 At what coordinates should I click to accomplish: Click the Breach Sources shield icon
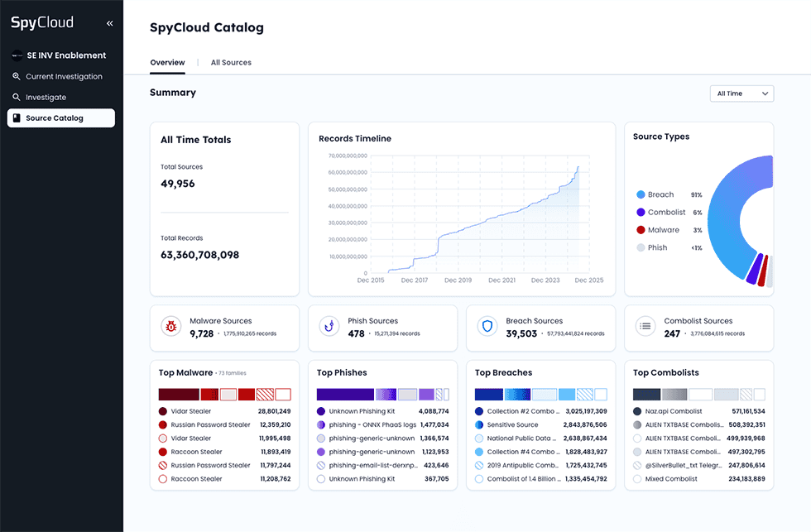pyautogui.click(x=487, y=327)
